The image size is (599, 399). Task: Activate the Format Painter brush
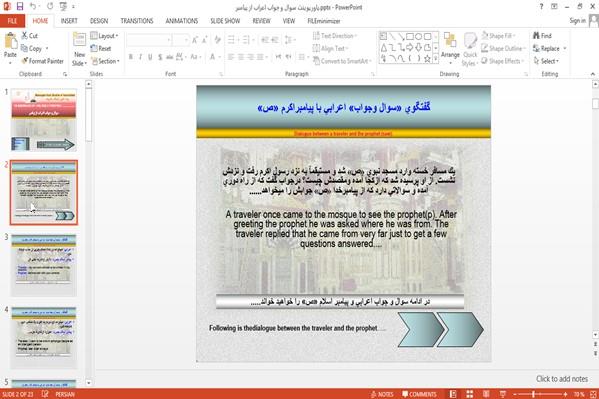pyautogui.click(x=25, y=61)
